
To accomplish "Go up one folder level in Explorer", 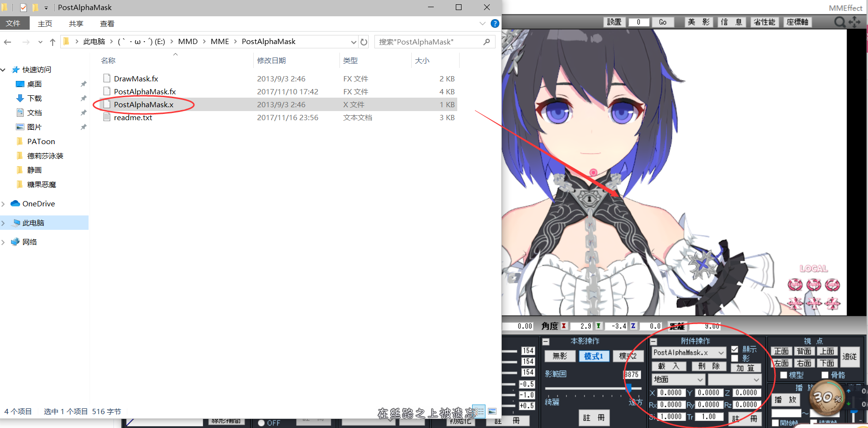I will tap(53, 42).
